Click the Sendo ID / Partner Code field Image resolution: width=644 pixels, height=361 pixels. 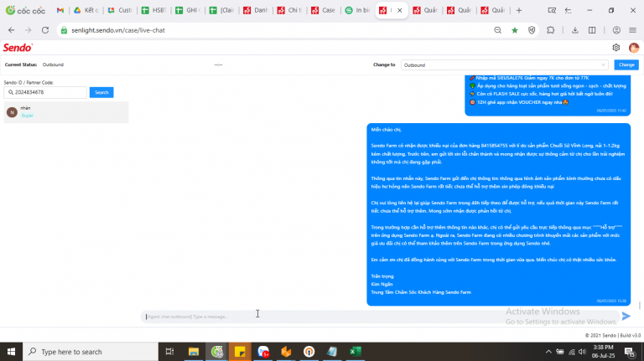45,92
